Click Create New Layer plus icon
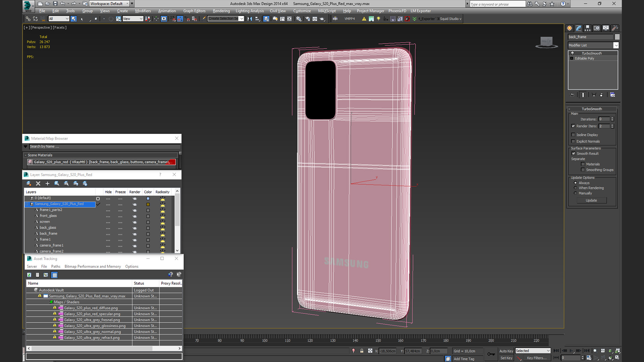The height and width of the screenshot is (362, 644). point(47,183)
